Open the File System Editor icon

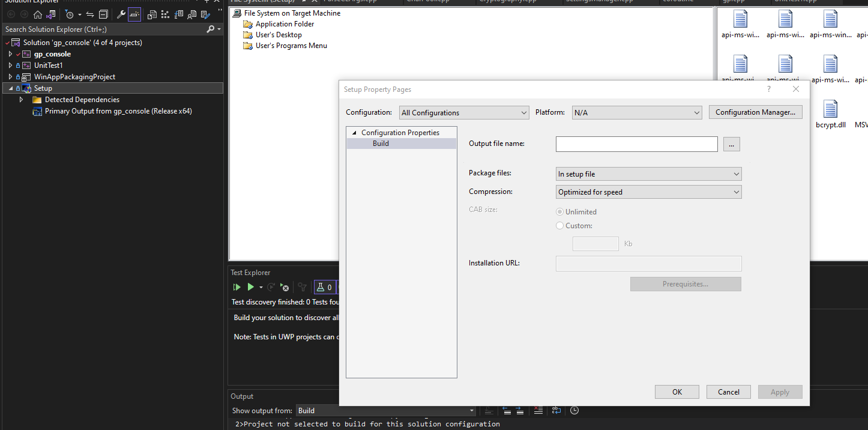coord(152,14)
